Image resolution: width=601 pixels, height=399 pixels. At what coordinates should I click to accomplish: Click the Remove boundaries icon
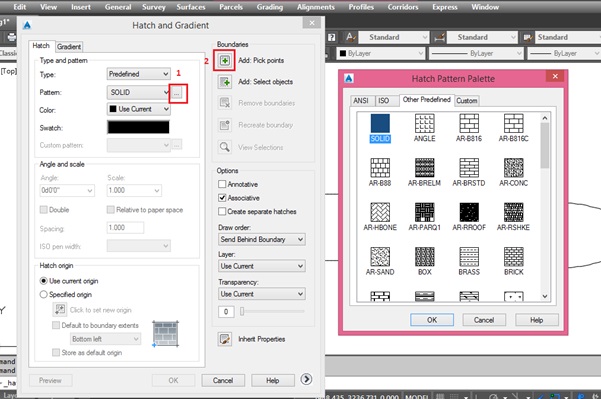[225, 103]
